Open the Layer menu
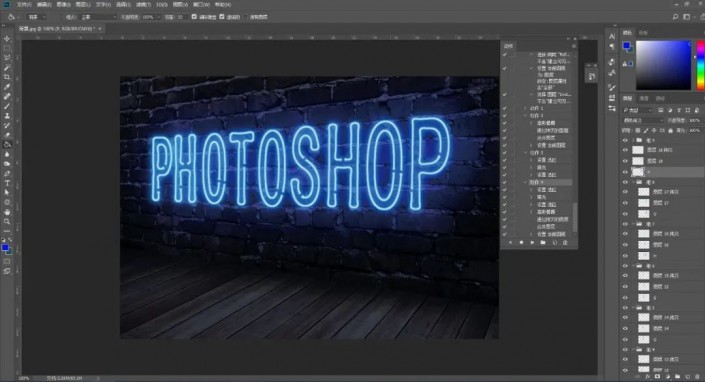Viewport: 705px width, 382px height. point(83,4)
